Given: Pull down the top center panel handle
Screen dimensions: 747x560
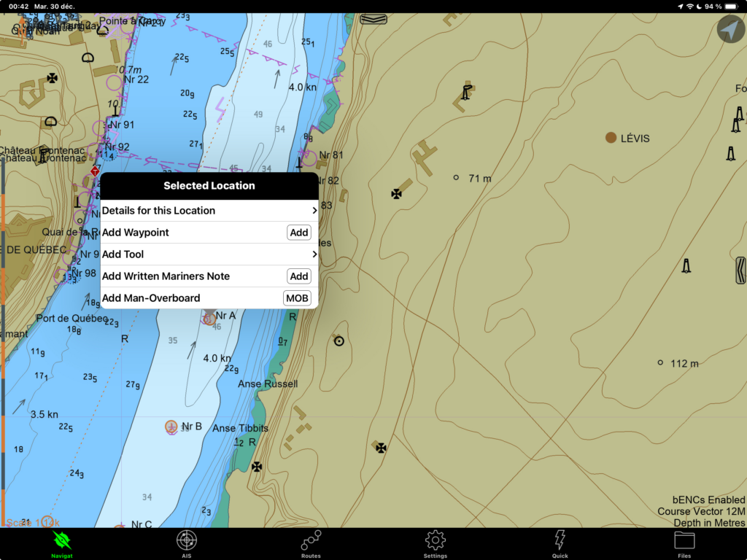Looking at the screenshot, I should pyautogui.click(x=373, y=19).
